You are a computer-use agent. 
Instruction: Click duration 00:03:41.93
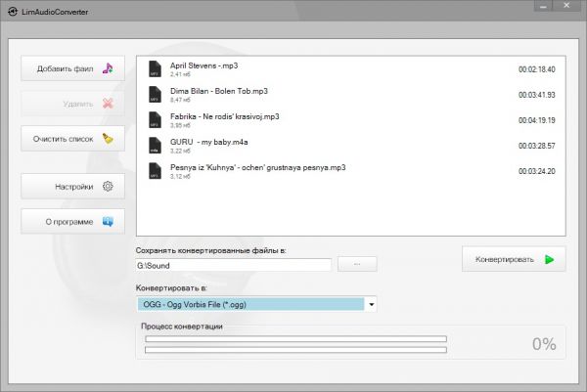537,95
